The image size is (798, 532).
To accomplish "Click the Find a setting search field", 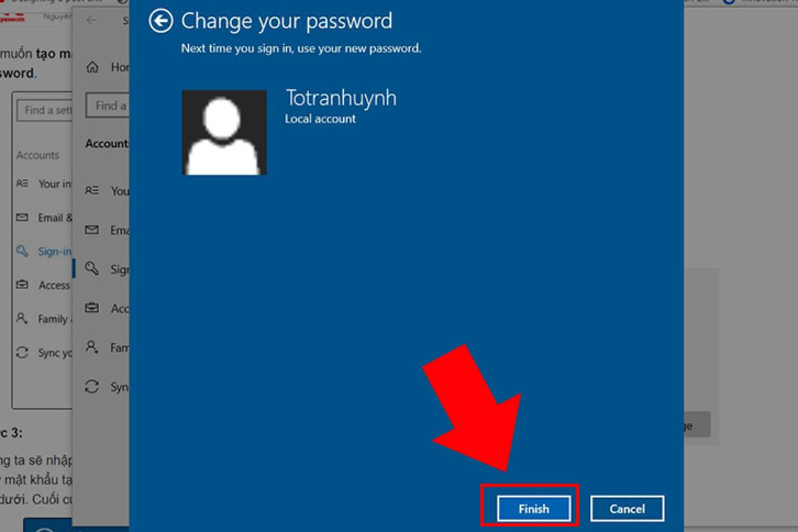I will (x=108, y=106).
